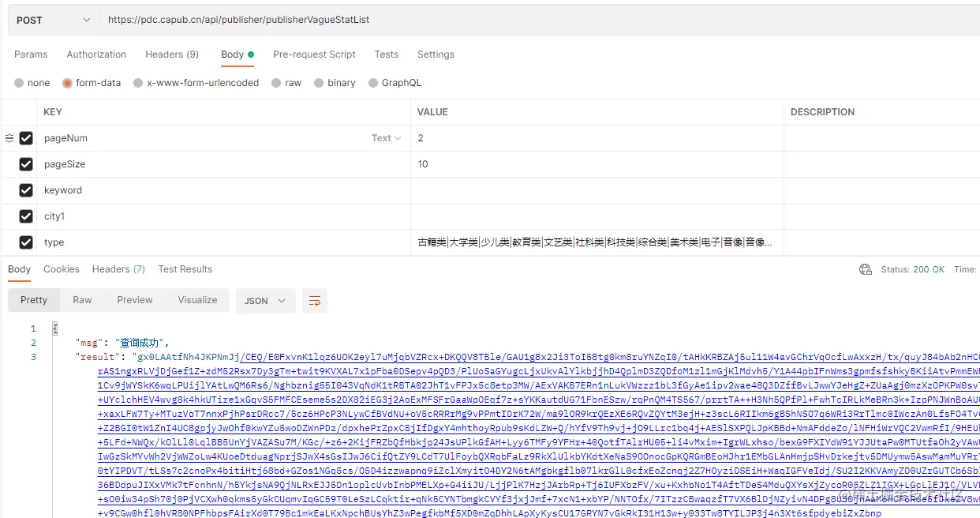Click the drag handle beside pageNum row
The width and height of the screenshot is (980, 518).
(8, 137)
